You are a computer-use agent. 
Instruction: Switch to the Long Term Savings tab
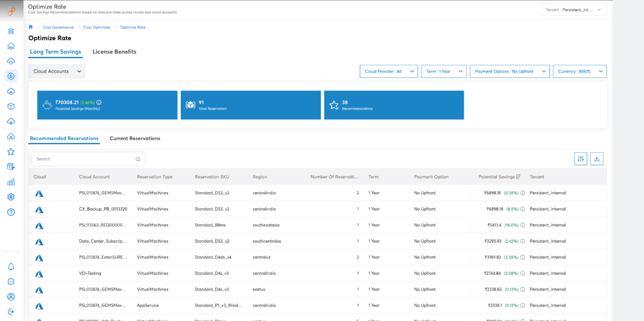tap(56, 52)
